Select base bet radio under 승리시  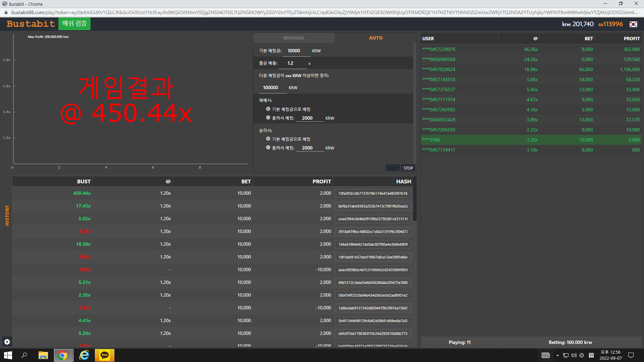click(x=268, y=139)
